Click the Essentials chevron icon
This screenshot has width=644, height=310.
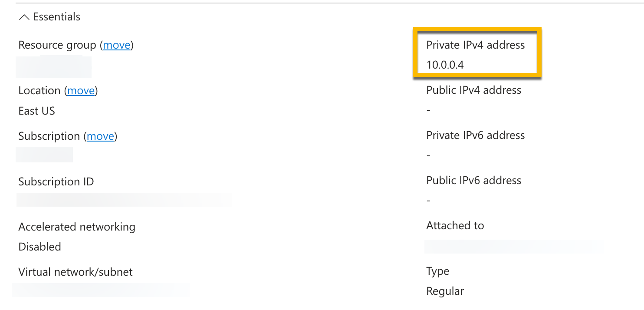pos(25,17)
